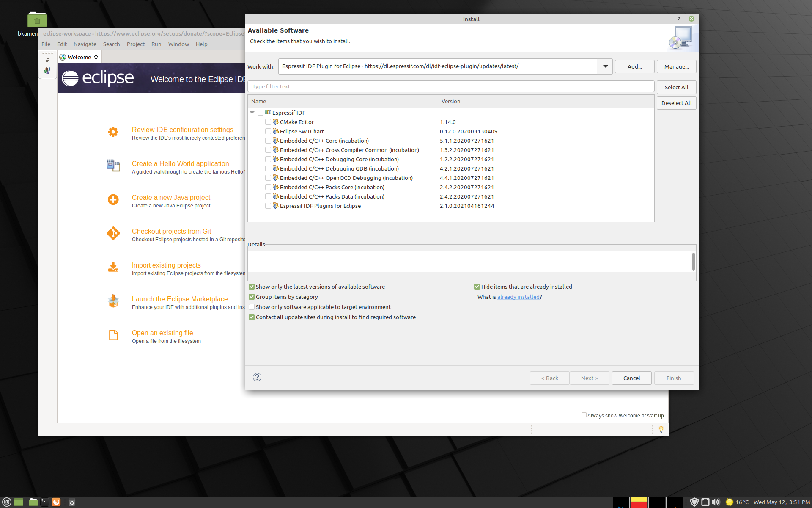The width and height of the screenshot is (812, 508).
Task: Click the Embedded C/C++ Debugging GDB icon
Action: coord(275,168)
